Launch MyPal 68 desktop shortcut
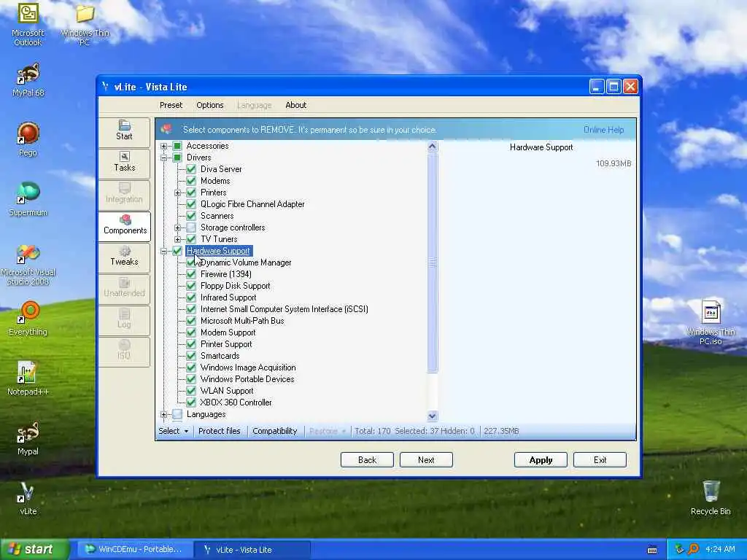 tap(28, 80)
